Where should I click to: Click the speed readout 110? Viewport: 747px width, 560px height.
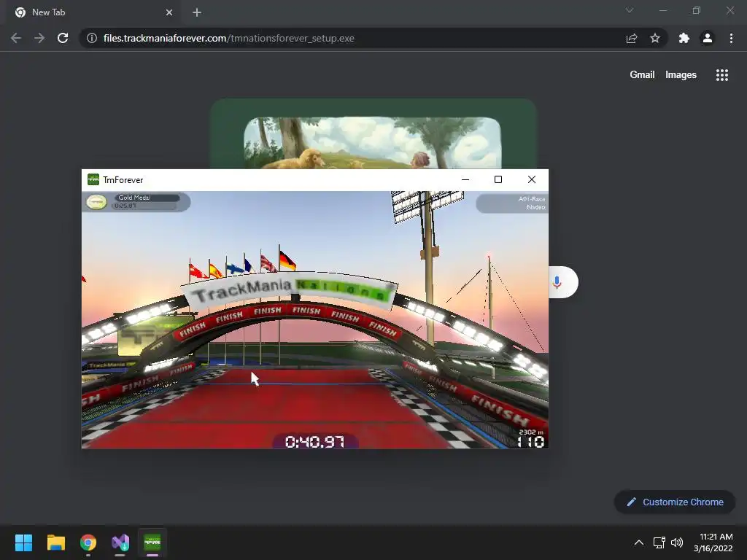pos(531,442)
